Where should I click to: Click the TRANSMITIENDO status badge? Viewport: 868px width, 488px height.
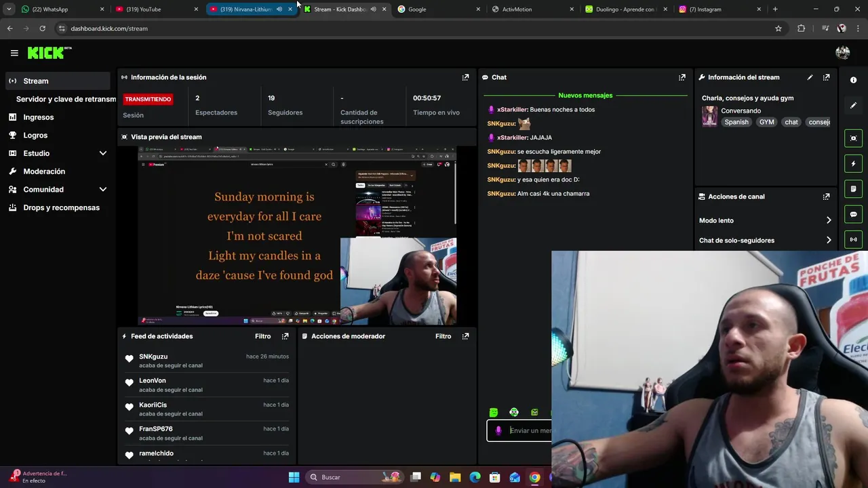pos(148,99)
